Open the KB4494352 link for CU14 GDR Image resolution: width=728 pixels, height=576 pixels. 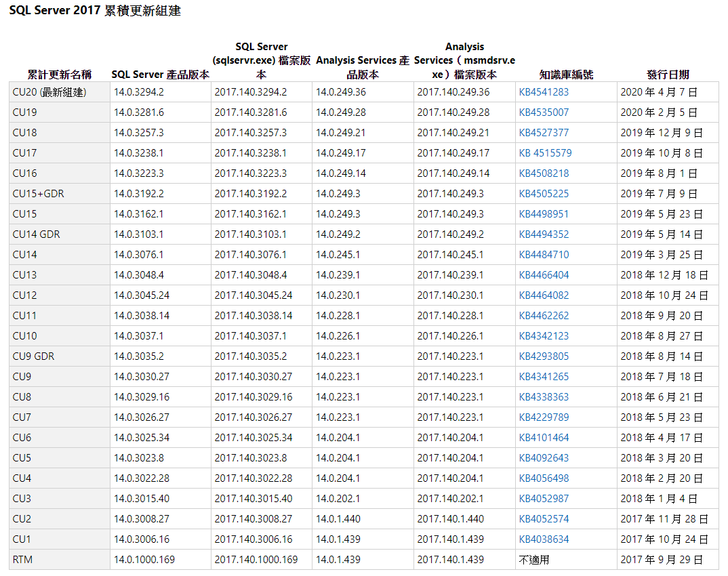544,234
